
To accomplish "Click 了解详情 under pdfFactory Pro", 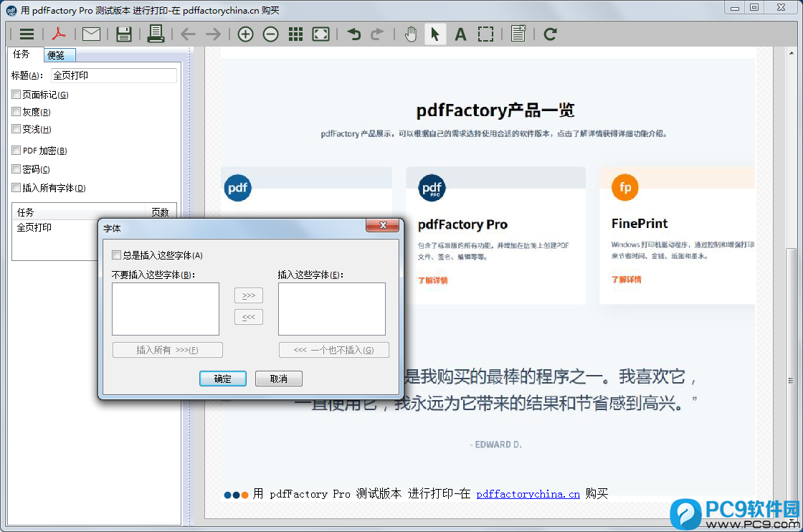I will pos(433,280).
